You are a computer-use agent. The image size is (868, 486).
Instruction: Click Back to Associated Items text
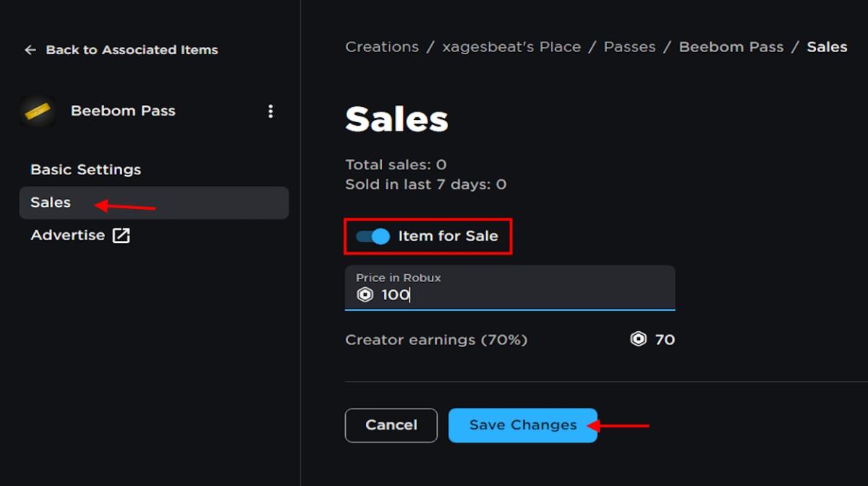click(132, 49)
